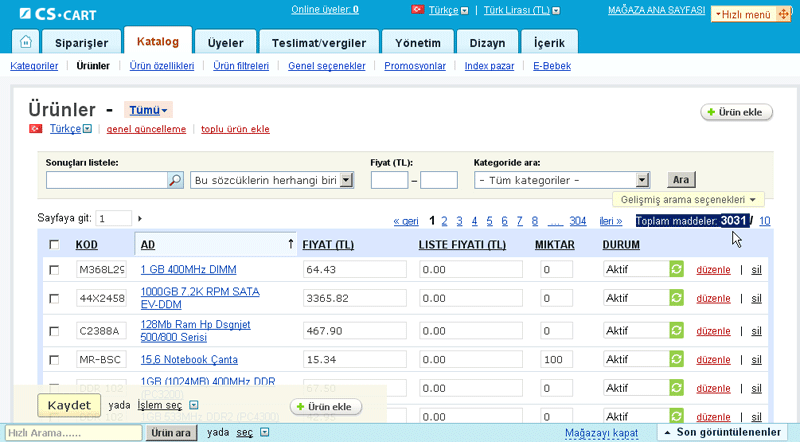Viewport: 800px width, 442px height.
Task: Click the minimum Fiyat (TL) field
Action: (389, 180)
